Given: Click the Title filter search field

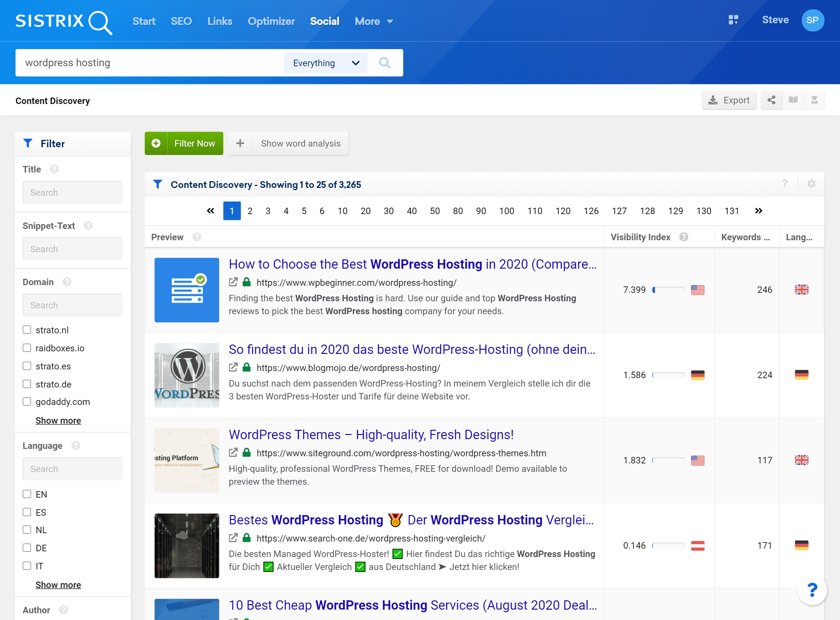Looking at the screenshot, I should (x=72, y=192).
